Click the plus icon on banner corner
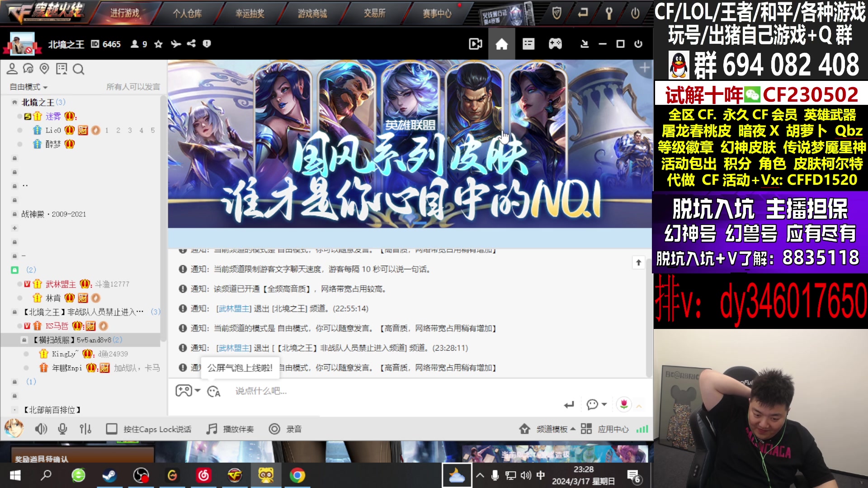Screen dimensions: 868x488 point(645,68)
